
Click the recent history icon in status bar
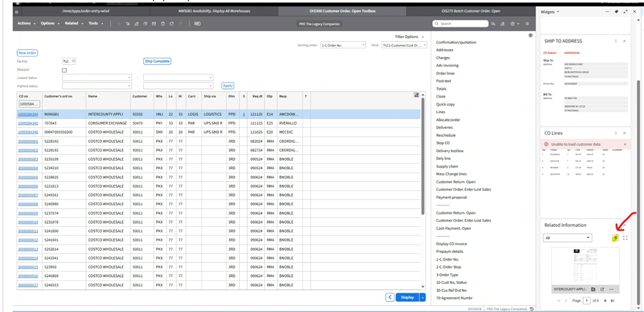click(531, 309)
